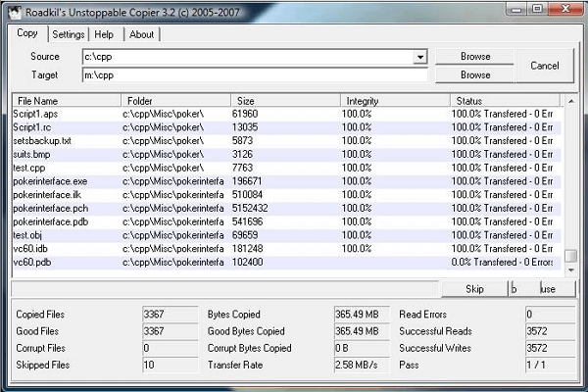Expand the Source path dropdown
588x392 pixels.
420,57
